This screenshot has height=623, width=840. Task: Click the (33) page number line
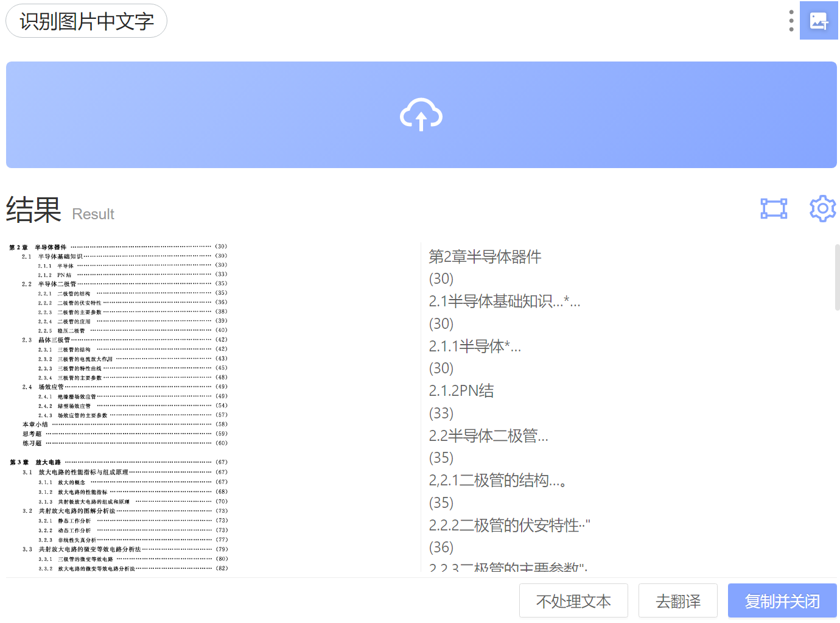(441, 414)
